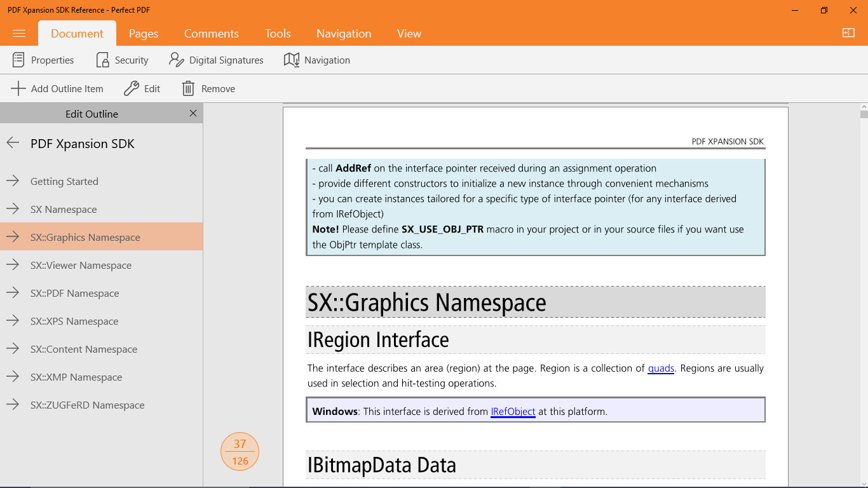The image size is (868, 488).
Task: Click the back arrow beside PDF Xpansion SDK
Action: point(13,143)
